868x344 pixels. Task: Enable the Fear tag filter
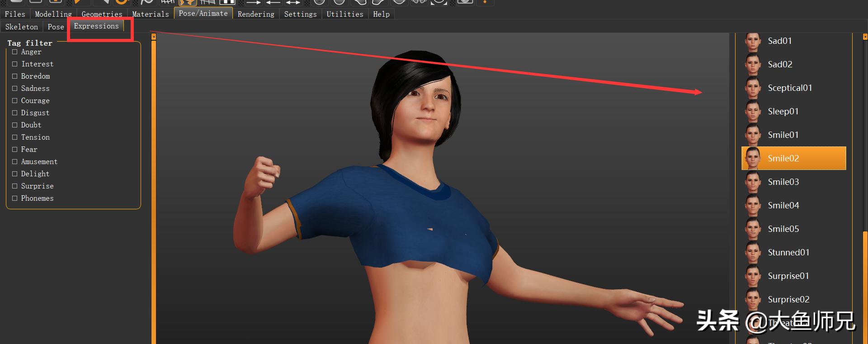click(x=15, y=150)
